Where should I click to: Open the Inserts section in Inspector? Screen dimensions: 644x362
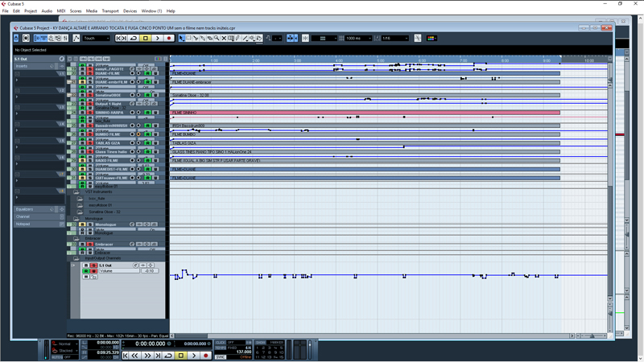point(39,66)
